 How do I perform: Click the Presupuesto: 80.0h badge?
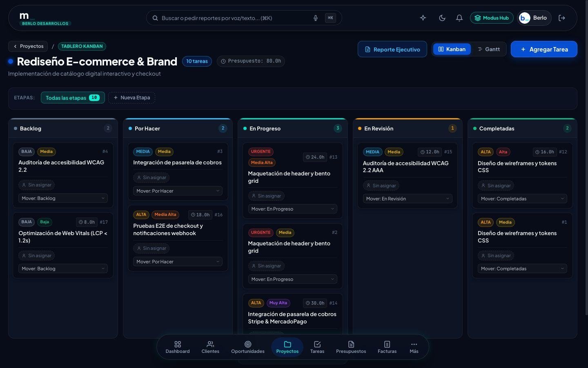pos(251,61)
